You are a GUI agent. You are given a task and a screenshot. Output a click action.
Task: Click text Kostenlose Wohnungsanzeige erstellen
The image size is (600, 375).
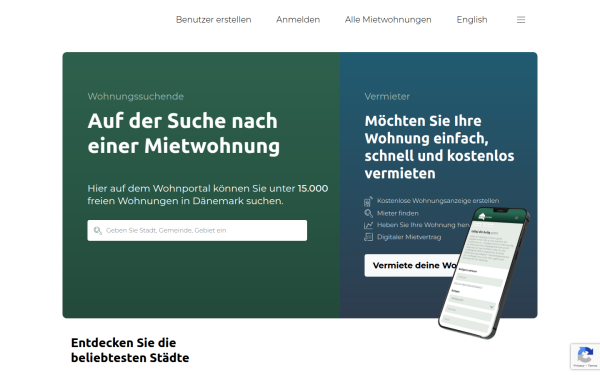pyautogui.click(x=438, y=201)
